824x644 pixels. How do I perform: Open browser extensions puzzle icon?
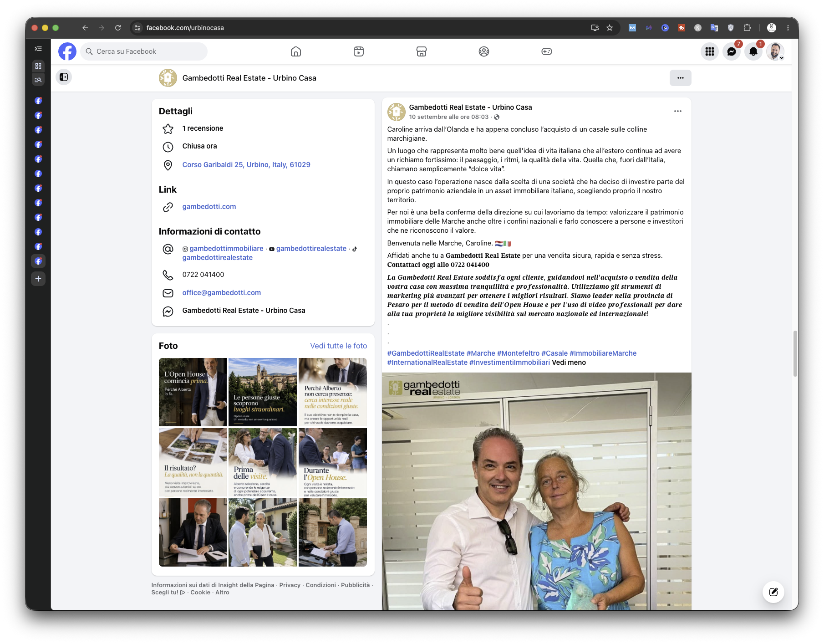[x=747, y=28]
